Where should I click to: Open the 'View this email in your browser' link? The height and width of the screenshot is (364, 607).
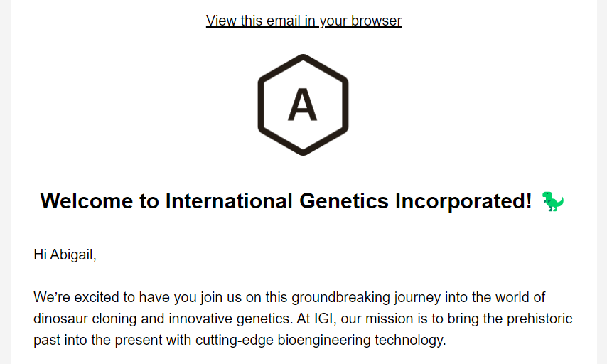coord(303,21)
